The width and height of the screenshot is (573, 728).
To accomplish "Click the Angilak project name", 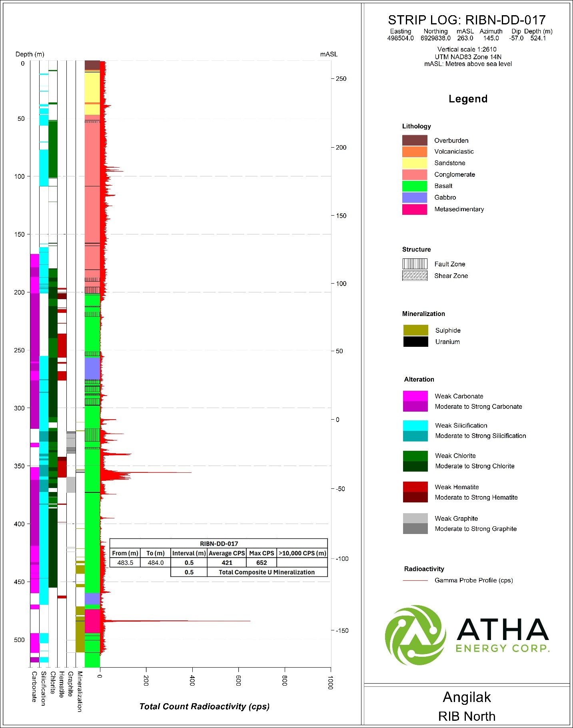I will click(x=467, y=697).
